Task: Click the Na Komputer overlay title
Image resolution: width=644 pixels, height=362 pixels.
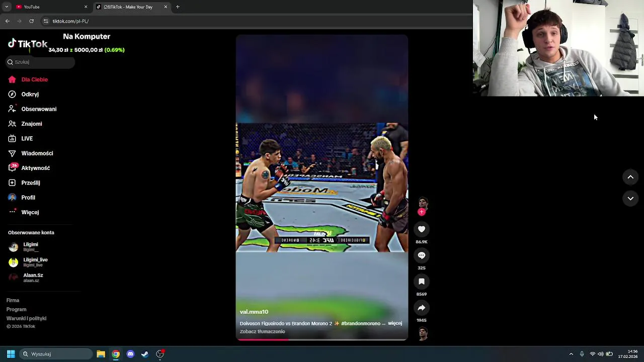Action: 87,36
